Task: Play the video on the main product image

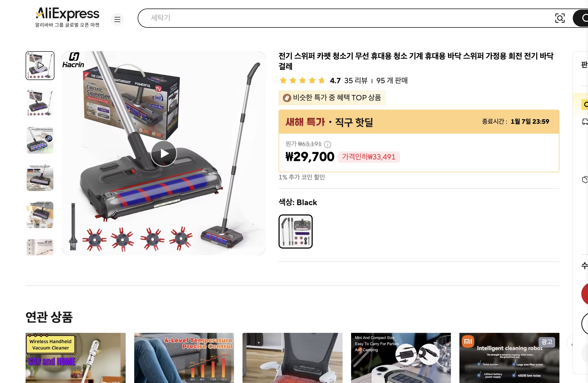Action: 164,153
